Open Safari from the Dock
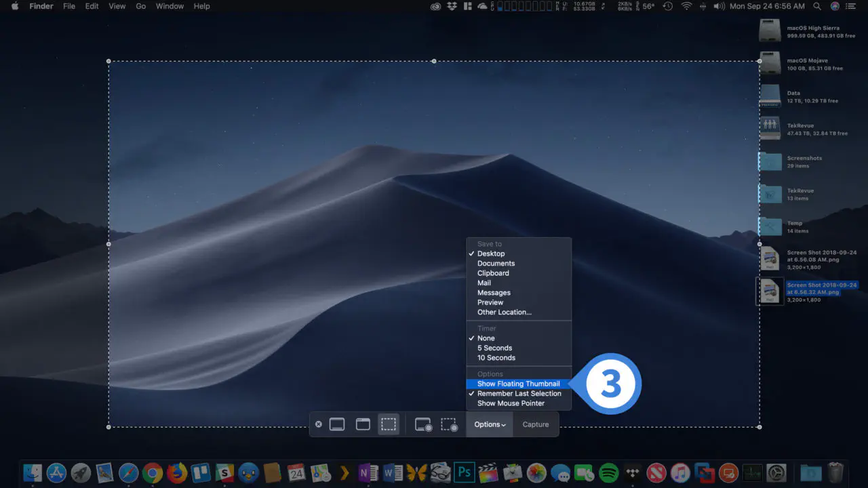Image resolution: width=868 pixels, height=488 pixels. [x=128, y=472]
